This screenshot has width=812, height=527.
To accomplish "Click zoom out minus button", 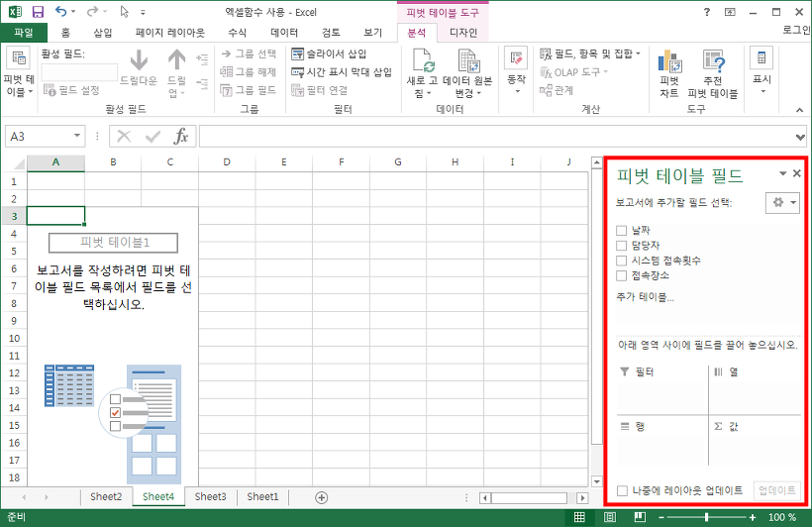I will 661,517.
